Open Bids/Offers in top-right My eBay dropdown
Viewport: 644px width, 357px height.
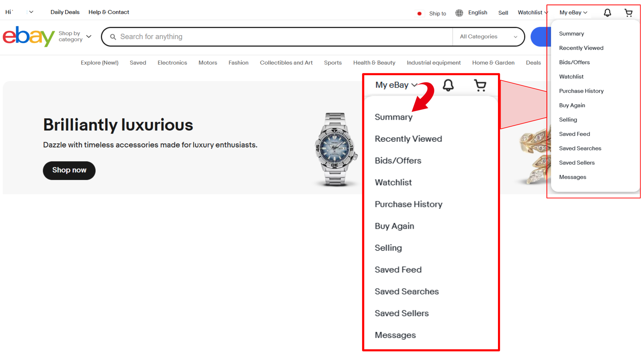pos(574,62)
